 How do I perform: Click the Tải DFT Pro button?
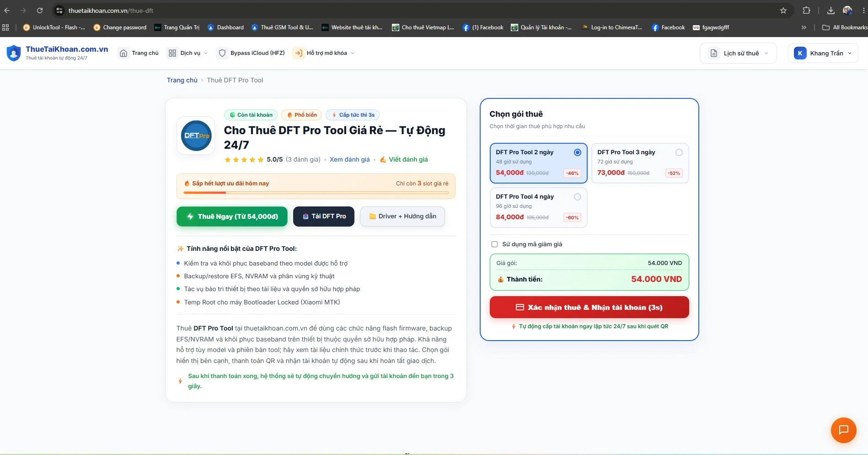pyautogui.click(x=324, y=217)
